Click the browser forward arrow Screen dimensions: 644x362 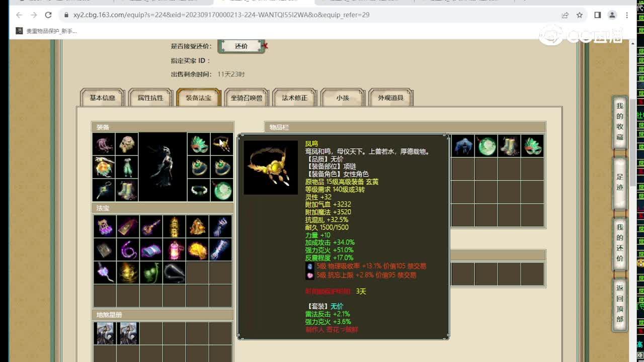[x=34, y=15]
